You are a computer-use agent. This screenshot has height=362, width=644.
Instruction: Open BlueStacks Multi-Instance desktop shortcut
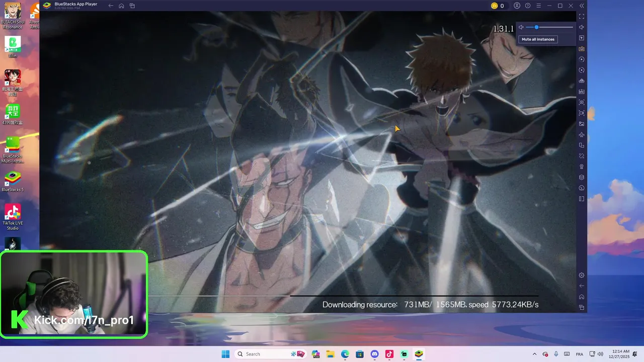pos(13,150)
